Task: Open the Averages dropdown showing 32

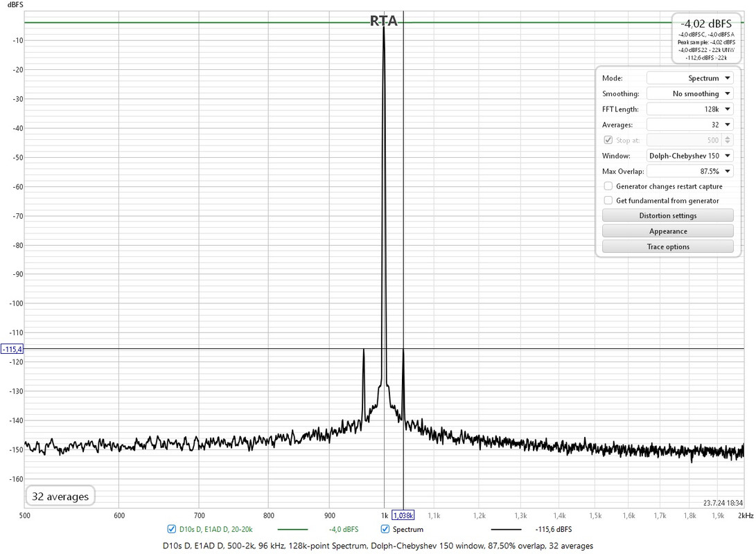Action: click(x=689, y=125)
